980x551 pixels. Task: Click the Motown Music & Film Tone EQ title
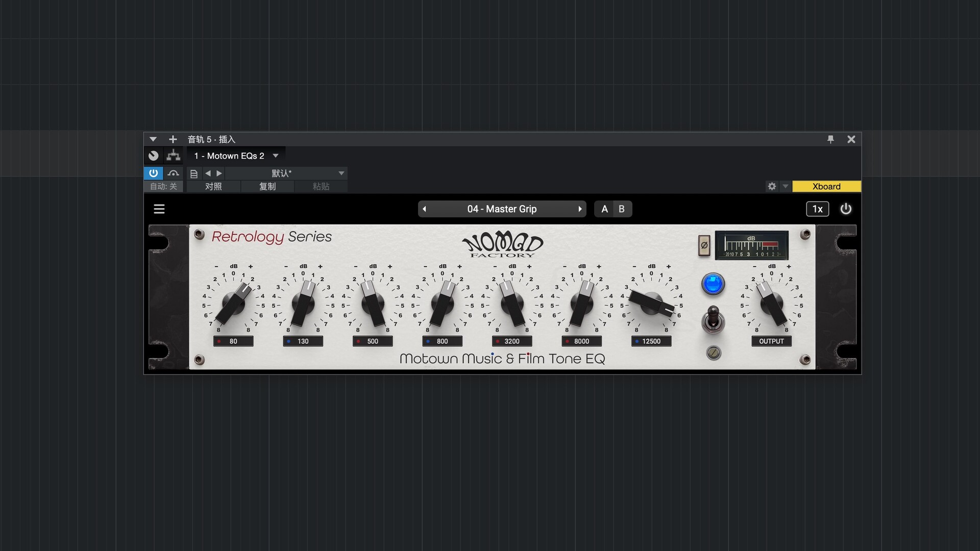click(502, 359)
